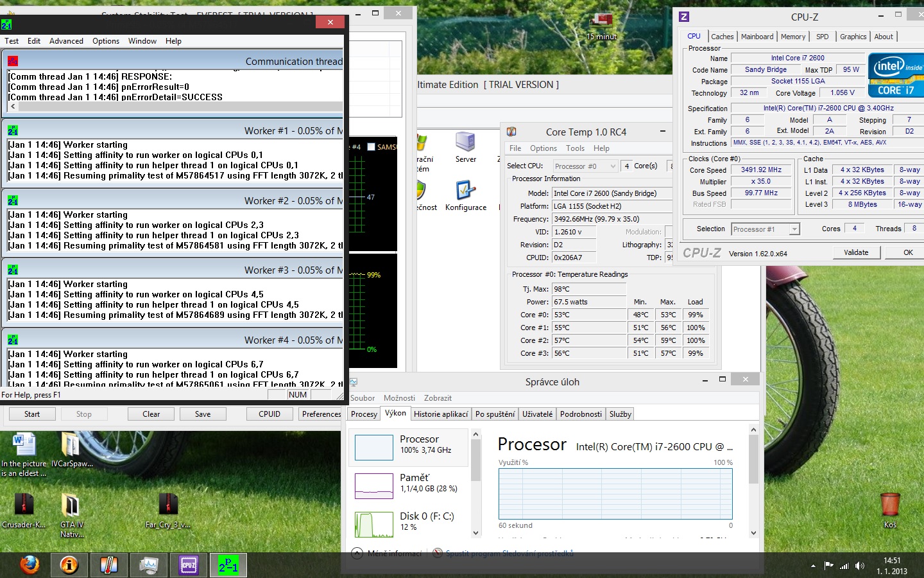The width and height of the screenshot is (924, 578).
Task: Open the File menu in Core Temp
Action: coord(515,148)
